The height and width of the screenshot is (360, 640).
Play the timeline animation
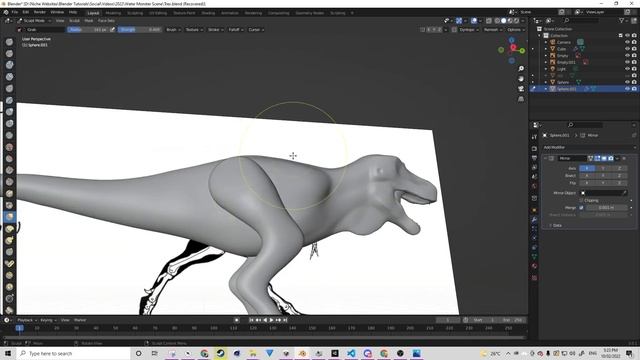click(271, 320)
